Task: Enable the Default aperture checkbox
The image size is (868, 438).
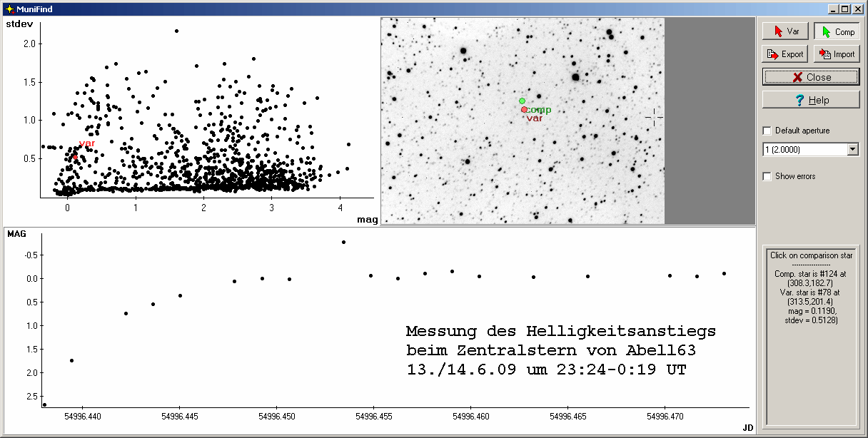Action: coord(767,131)
